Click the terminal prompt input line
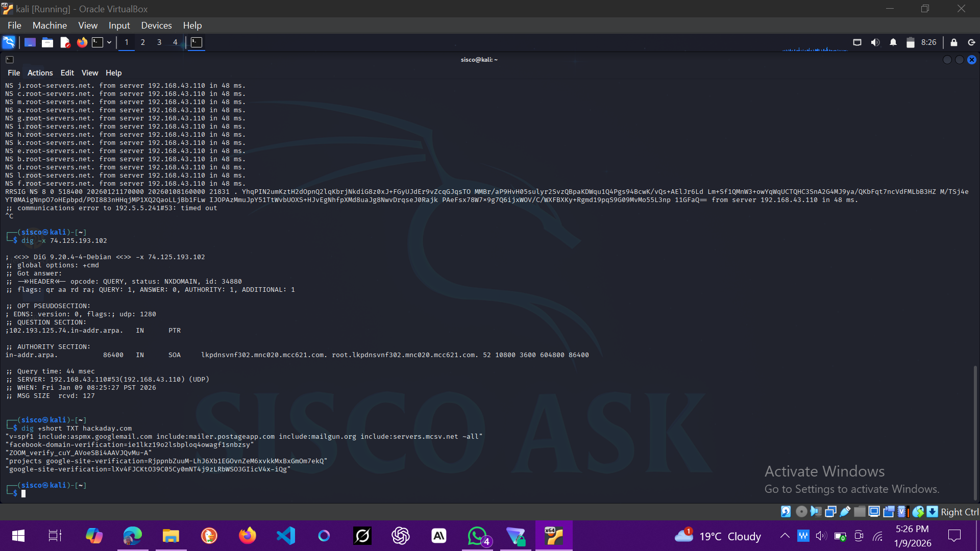Viewport: 980px width, 551px height. 490,493
